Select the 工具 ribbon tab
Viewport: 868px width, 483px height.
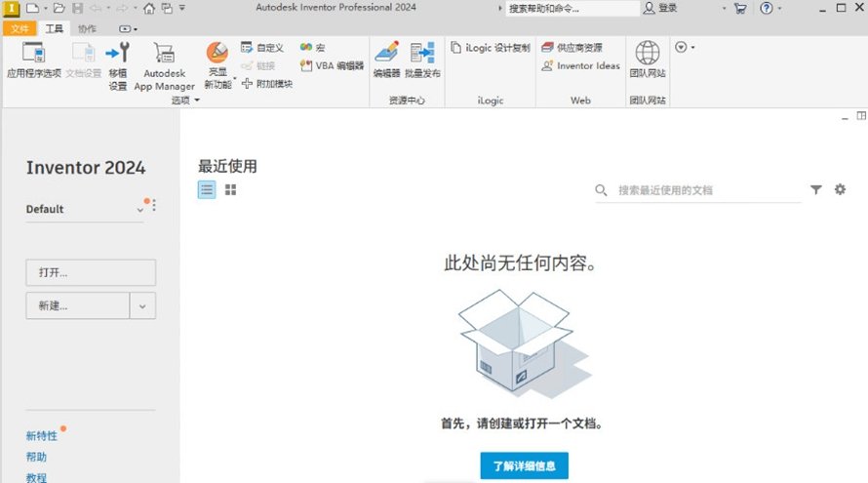point(54,29)
